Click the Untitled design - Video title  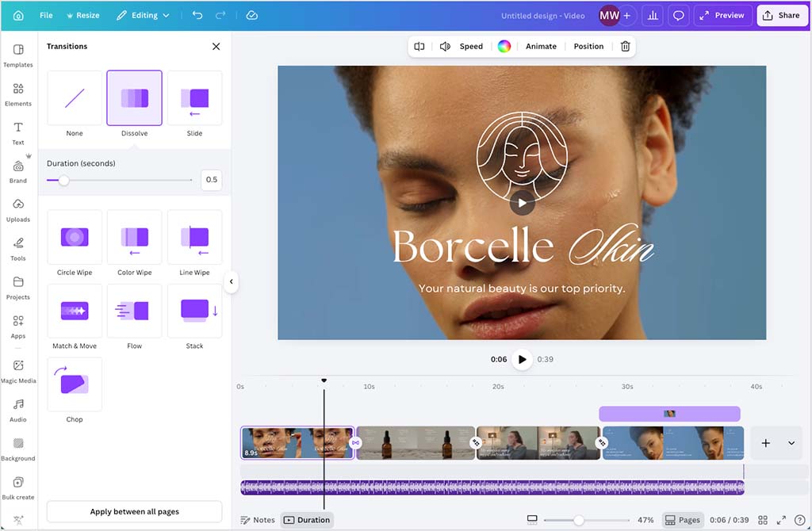click(x=542, y=16)
